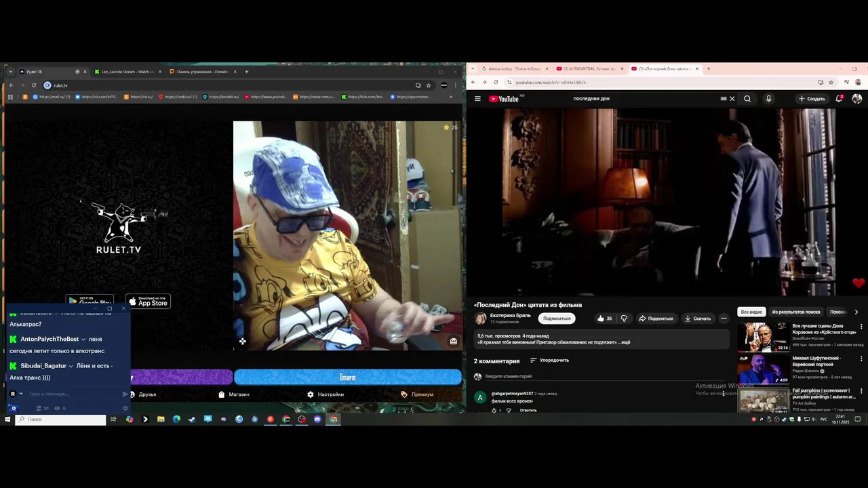This screenshot has width=868, height=488.
Task: Click the YouTube search magnifier button
Action: pyautogui.click(x=747, y=99)
